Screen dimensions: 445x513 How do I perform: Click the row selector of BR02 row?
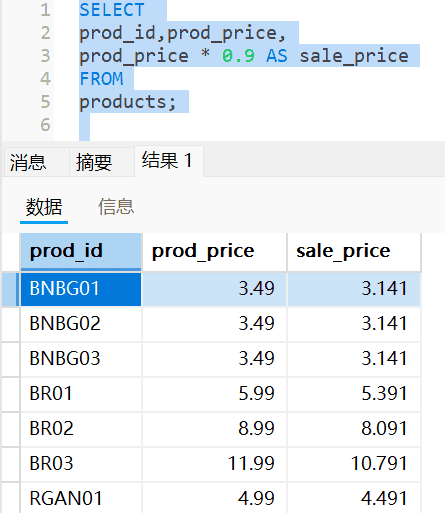click(11, 429)
